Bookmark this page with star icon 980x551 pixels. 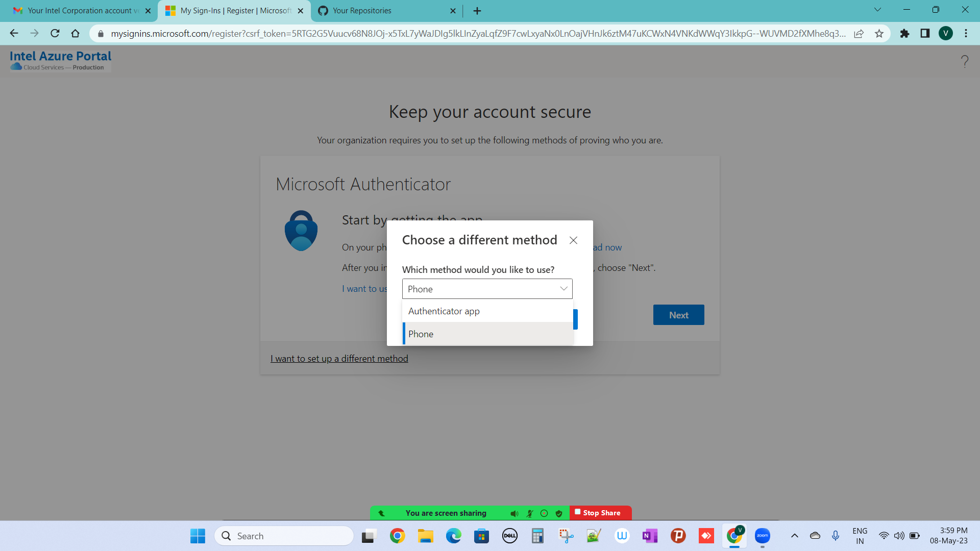(879, 34)
